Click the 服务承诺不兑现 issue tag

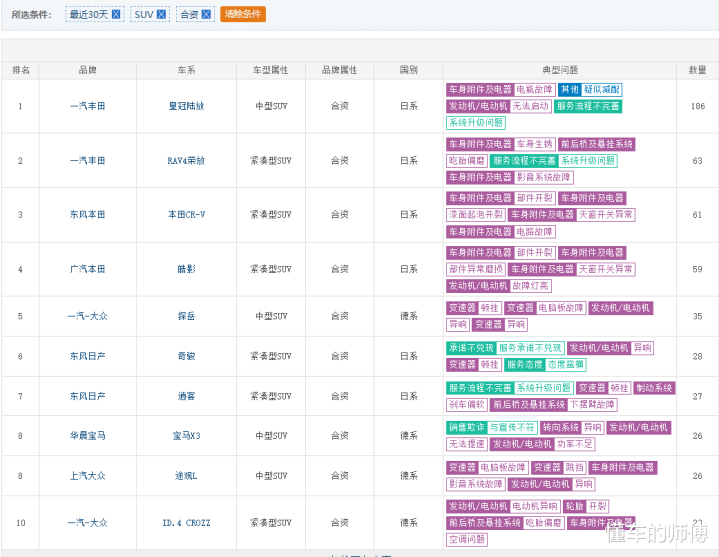[530, 348]
